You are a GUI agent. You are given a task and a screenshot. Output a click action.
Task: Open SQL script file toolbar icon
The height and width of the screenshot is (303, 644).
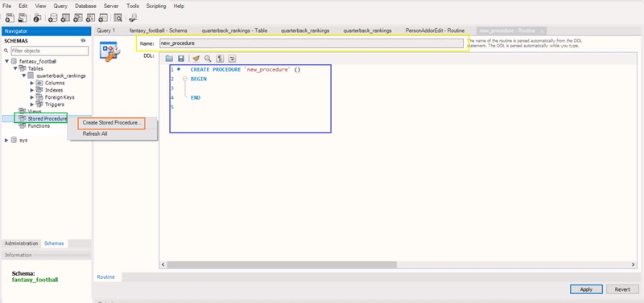click(23, 18)
